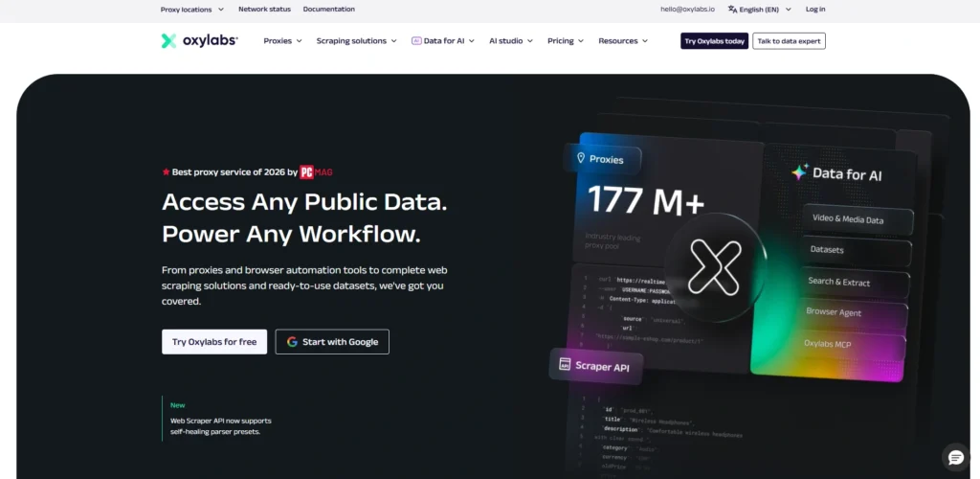The image size is (980, 479).
Task: Expand the Proxy locations dropdown
Action: pos(191,10)
